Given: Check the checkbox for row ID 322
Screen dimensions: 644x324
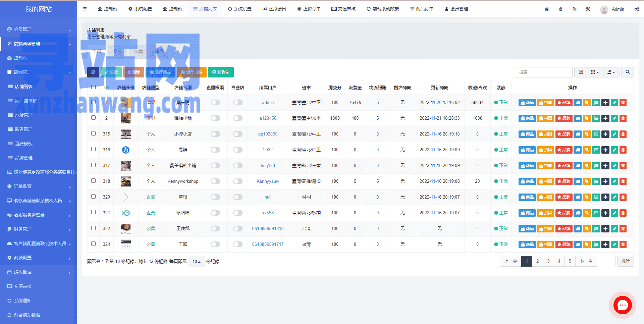Looking at the screenshot, I should click(x=94, y=228).
